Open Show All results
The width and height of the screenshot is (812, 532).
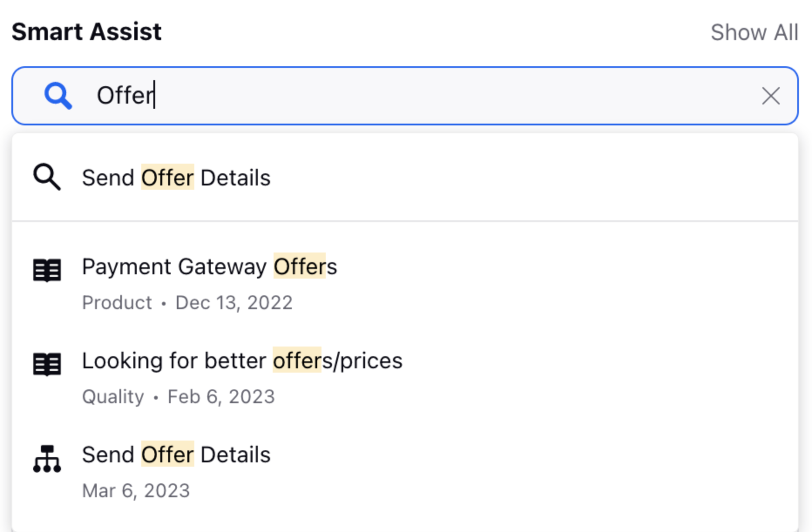coord(754,32)
